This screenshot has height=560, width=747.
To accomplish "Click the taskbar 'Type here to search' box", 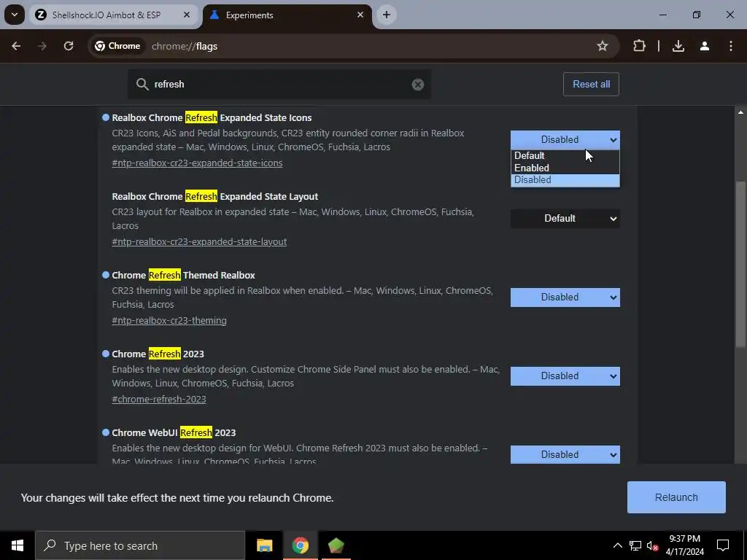I will tap(140, 545).
